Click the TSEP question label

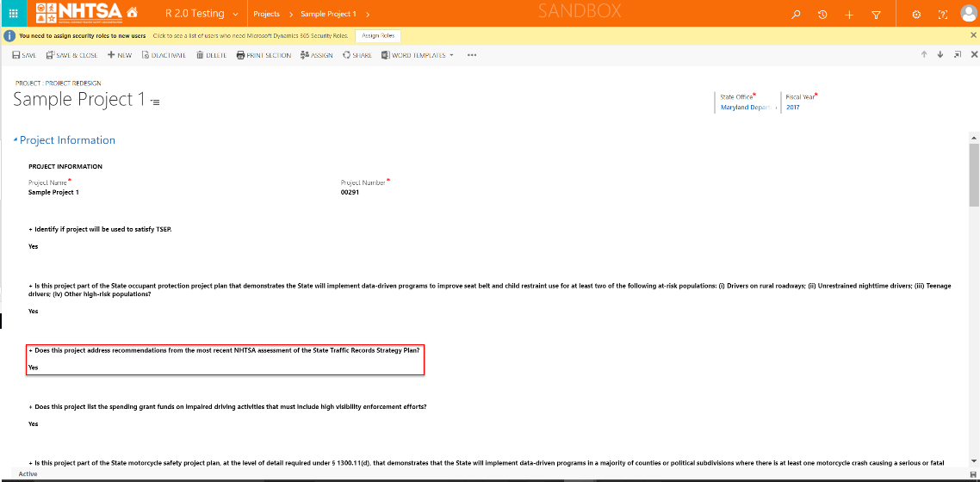coord(100,229)
